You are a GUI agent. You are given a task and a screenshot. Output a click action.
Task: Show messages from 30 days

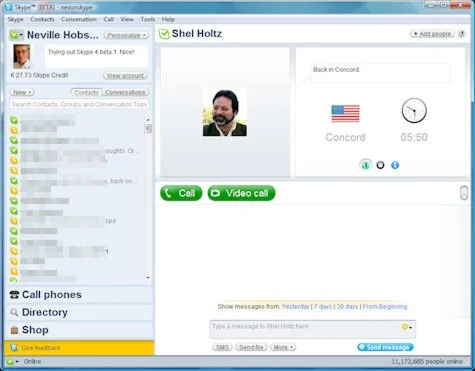click(347, 307)
